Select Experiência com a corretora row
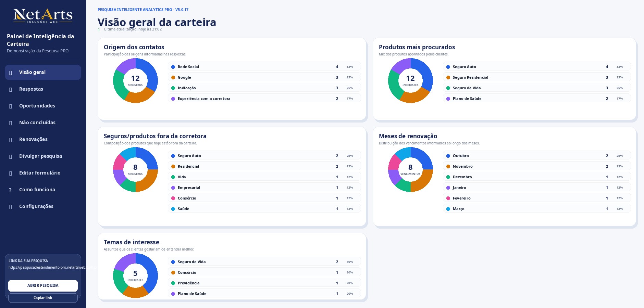 point(264,99)
